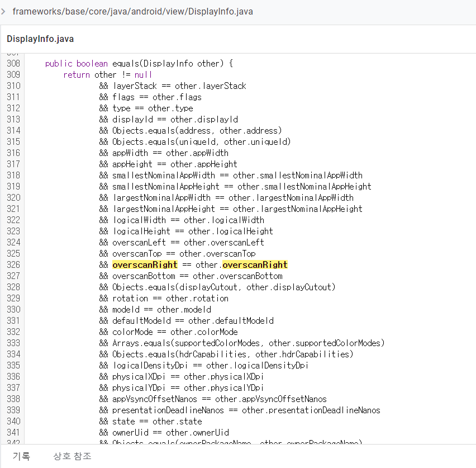Click modeId on line 330
The height and width of the screenshot is (468, 476).
126,310
